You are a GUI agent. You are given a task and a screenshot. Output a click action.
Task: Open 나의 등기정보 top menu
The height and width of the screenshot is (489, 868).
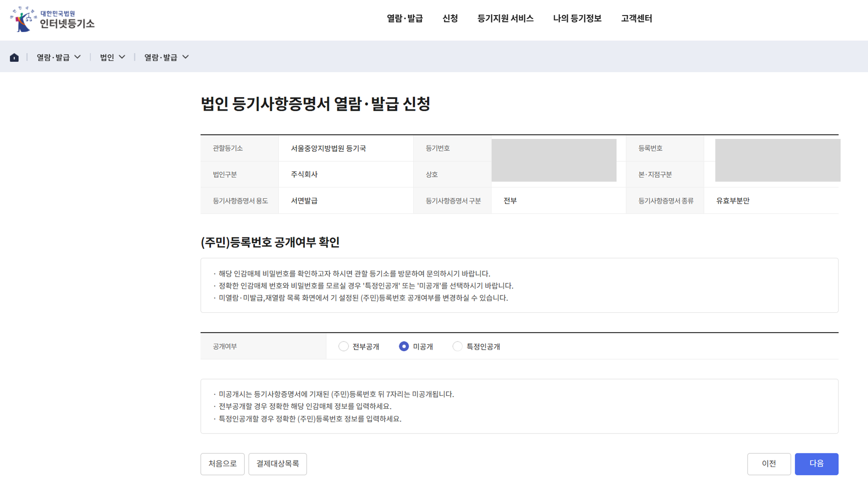pyautogui.click(x=577, y=18)
